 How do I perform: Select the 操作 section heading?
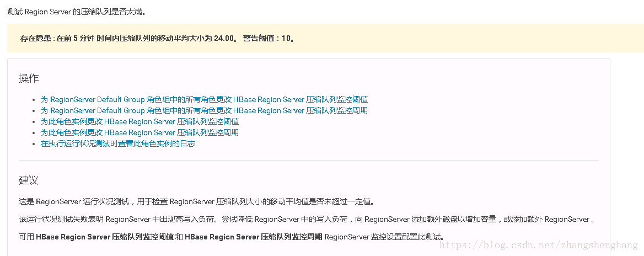(x=29, y=78)
